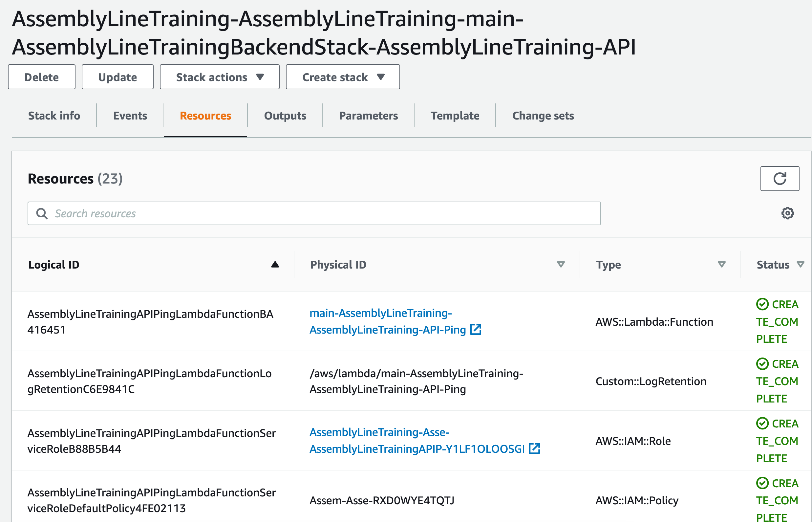Click into the Search resources field
Image resolution: width=812 pixels, height=522 pixels.
point(237,213)
